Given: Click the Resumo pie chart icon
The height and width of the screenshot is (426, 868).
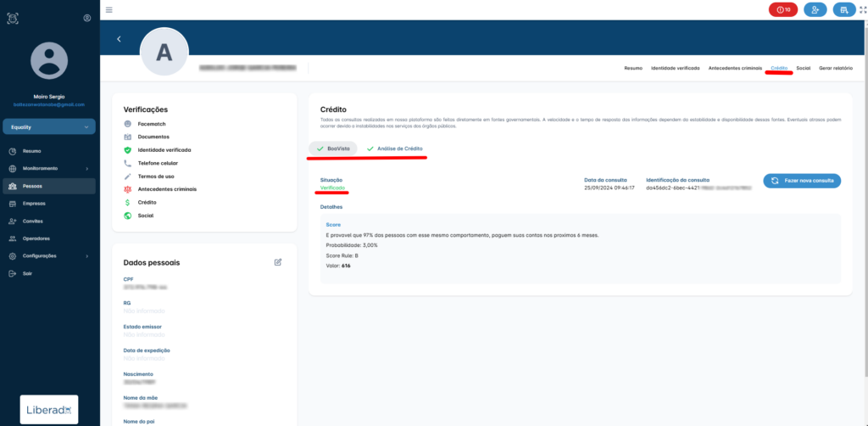Looking at the screenshot, I should [x=12, y=151].
